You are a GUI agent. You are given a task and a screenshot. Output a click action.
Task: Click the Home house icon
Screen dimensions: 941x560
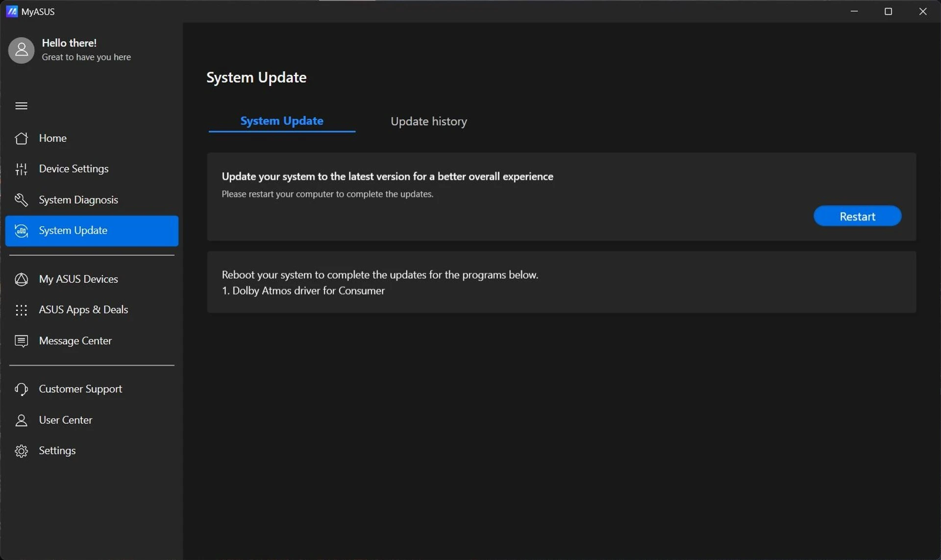(21, 138)
